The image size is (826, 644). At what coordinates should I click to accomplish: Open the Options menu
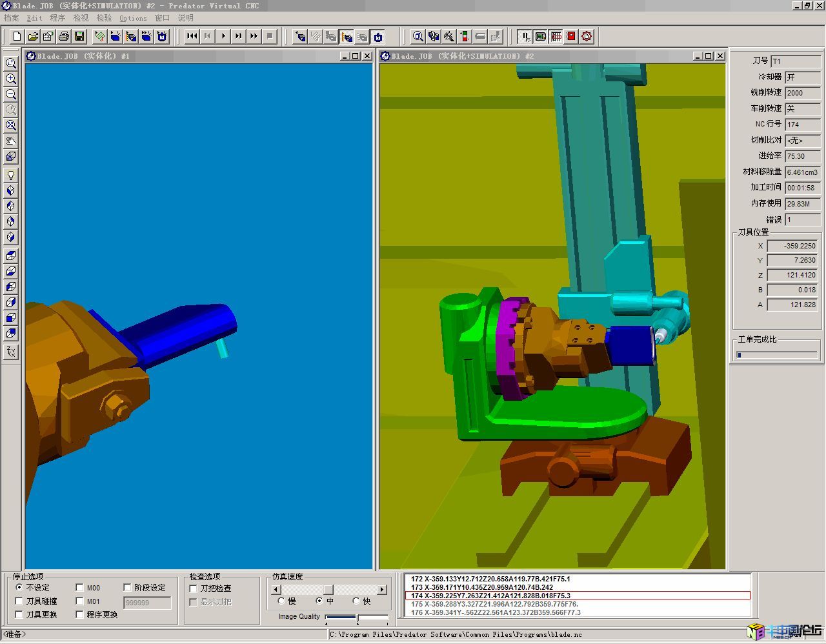133,18
